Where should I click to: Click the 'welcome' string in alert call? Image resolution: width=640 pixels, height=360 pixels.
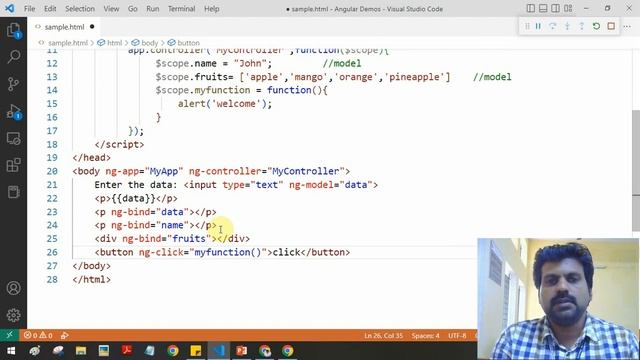pos(236,104)
